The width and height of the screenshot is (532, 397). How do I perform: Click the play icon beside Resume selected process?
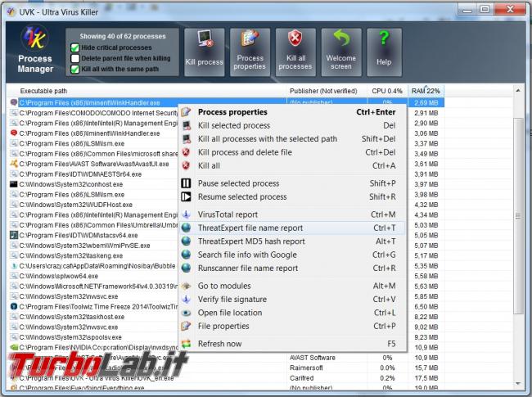coord(186,196)
